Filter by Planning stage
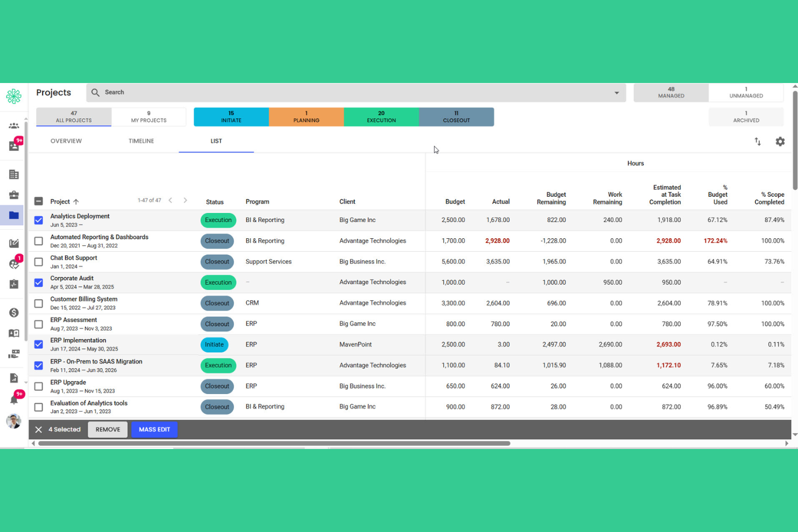The height and width of the screenshot is (532, 798). click(306, 117)
